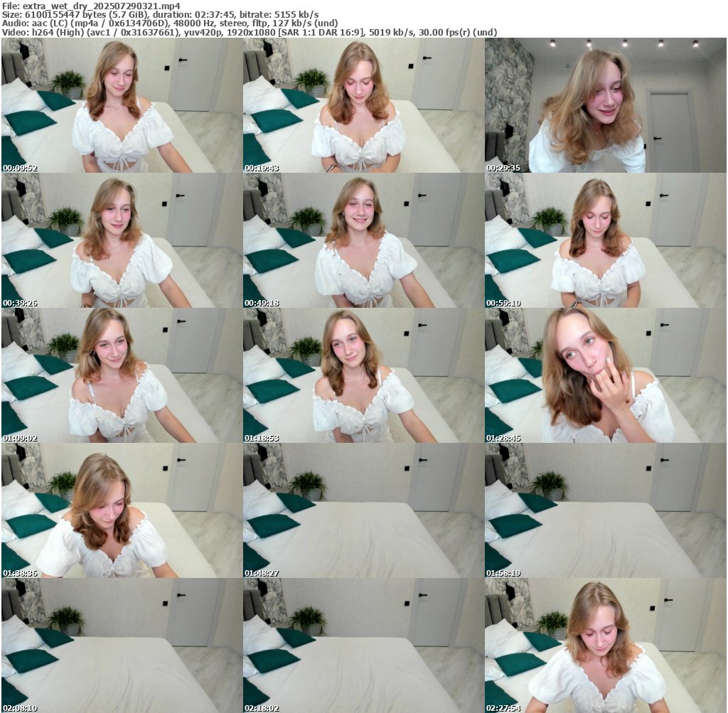Select the empty-bed frame stamped 01:48:27
The image size is (728, 713).
pos(363,510)
